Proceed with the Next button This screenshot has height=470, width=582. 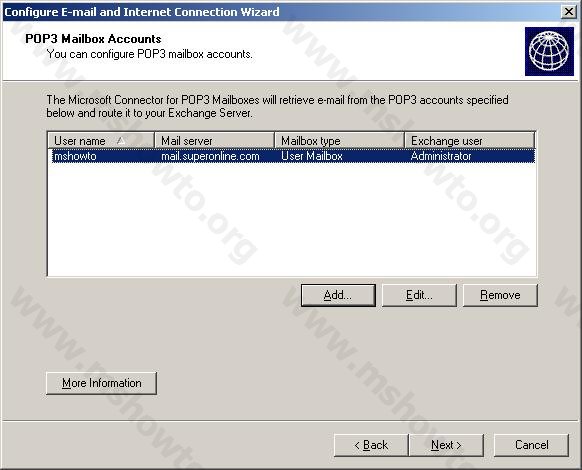pyautogui.click(x=446, y=445)
